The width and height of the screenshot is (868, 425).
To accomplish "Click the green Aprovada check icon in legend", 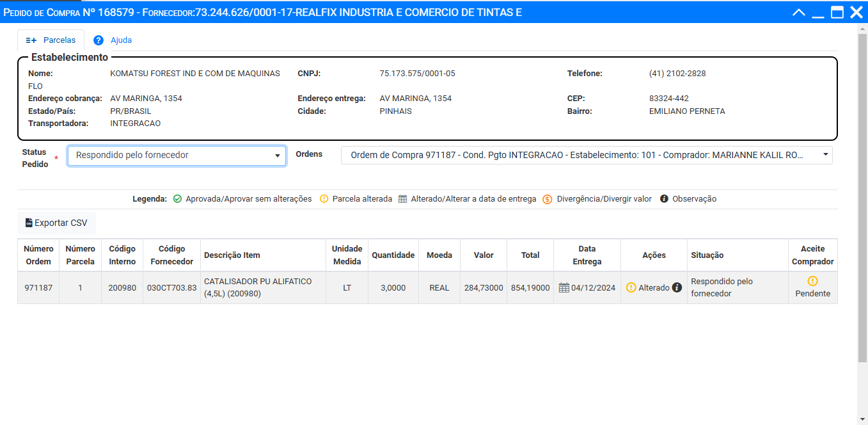I will click(x=177, y=199).
